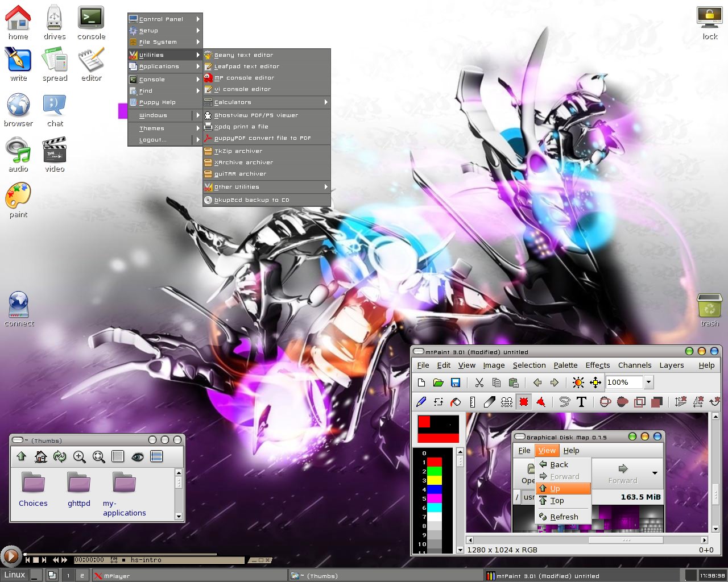Open brightness-contrast sun icon in mtPaint
Image resolution: width=728 pixels, height=582 pixels.
(578, 383)
